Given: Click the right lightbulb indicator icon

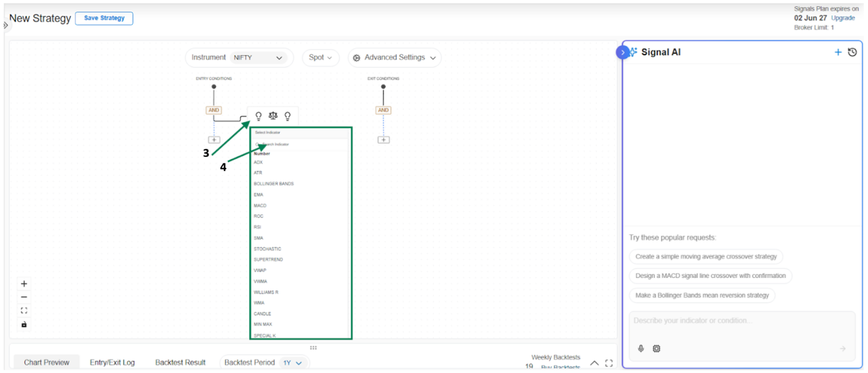Looking at the screenshot, I should (x=287, y=116).
